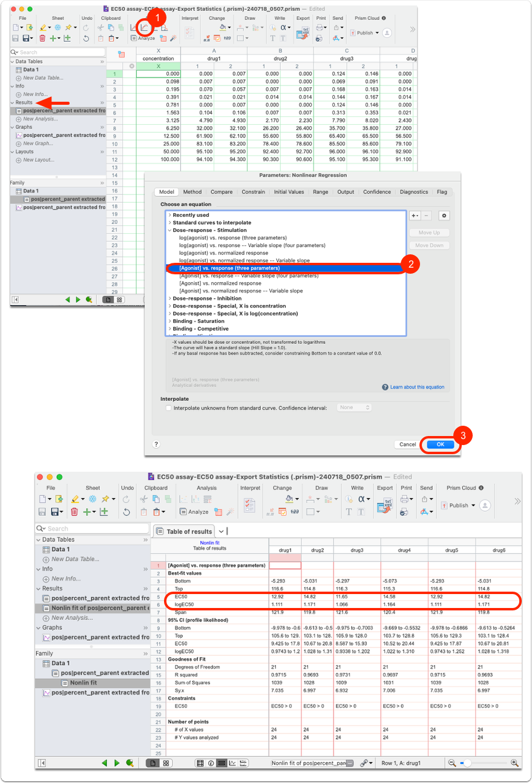Viewport: 532px width, 783px height.
Task: Open the alpha symbol dropdown in results window Write group
Action: pyautogui.click(x=364, y=499)
